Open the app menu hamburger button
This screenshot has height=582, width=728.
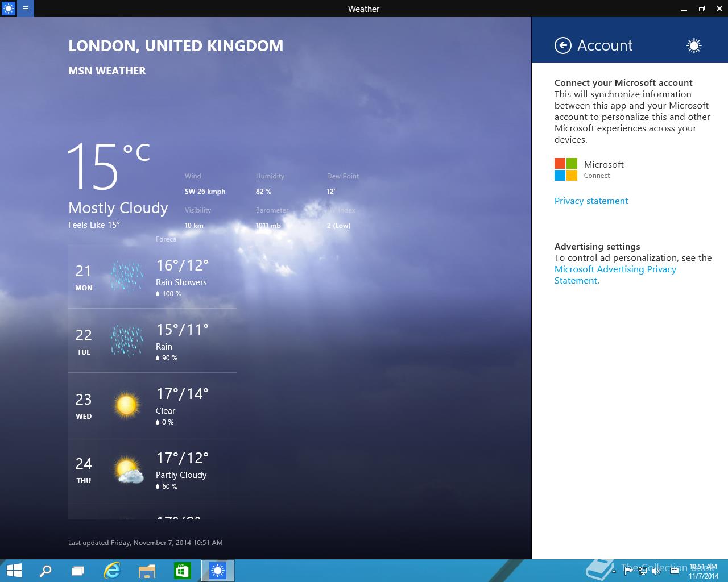pos(26,9)
